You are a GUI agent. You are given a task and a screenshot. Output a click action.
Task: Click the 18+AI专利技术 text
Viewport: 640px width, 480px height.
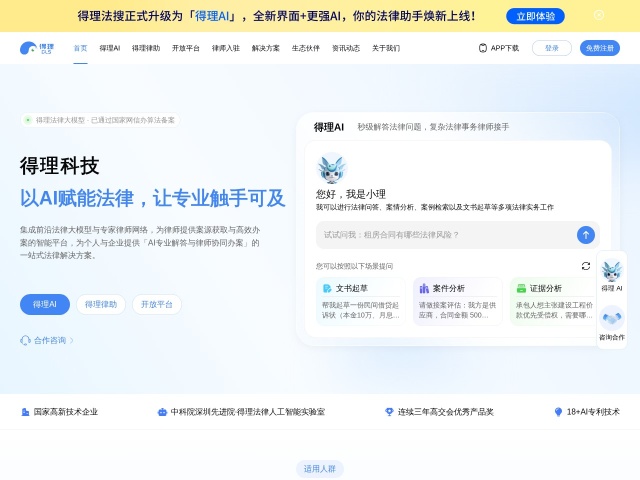tap(593, 412)
